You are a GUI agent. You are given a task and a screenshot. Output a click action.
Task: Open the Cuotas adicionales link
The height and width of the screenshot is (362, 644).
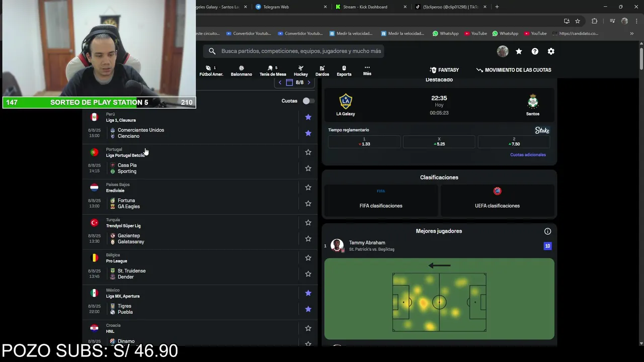(x=528, y=155)
